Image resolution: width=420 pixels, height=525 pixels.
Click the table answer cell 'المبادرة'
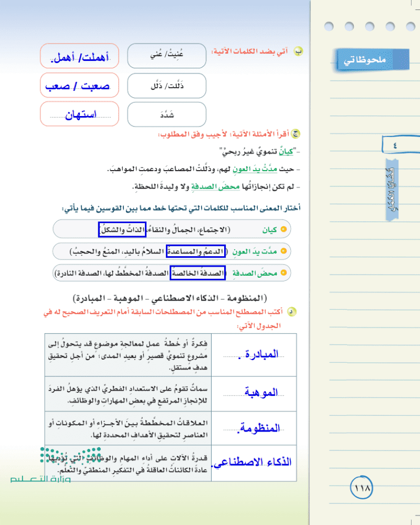tap(254, 354)
